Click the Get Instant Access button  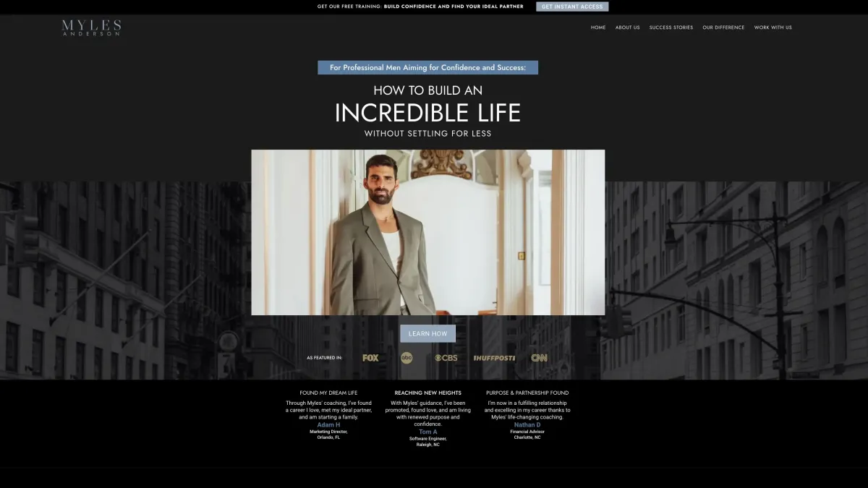coord(572,7)
